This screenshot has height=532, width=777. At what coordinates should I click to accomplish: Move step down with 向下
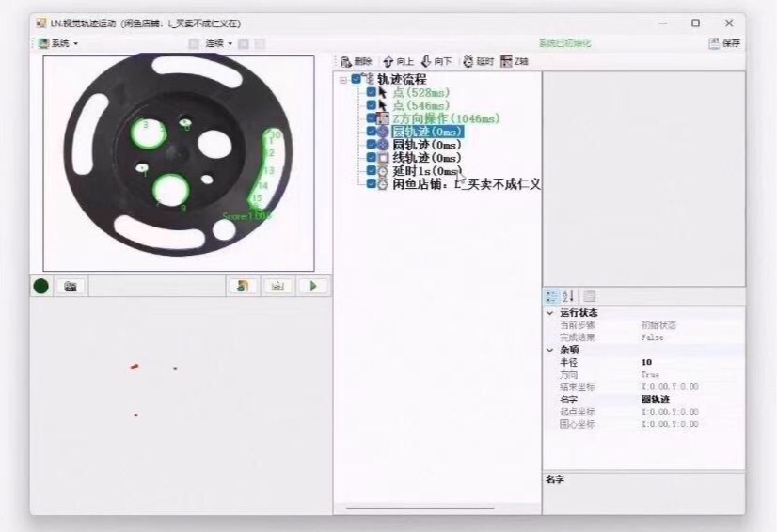pos(436,61)
